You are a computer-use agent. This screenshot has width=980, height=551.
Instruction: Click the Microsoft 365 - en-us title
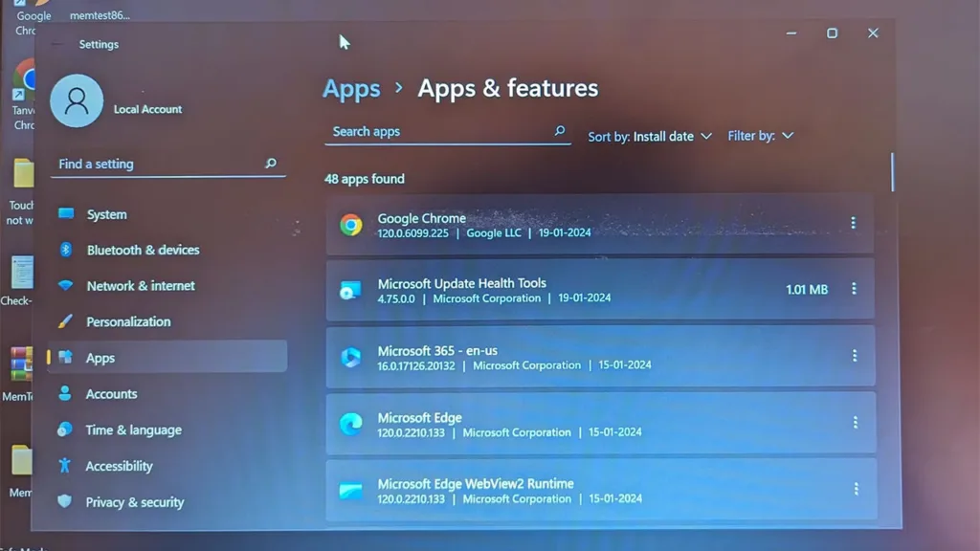tap(437, 350)
